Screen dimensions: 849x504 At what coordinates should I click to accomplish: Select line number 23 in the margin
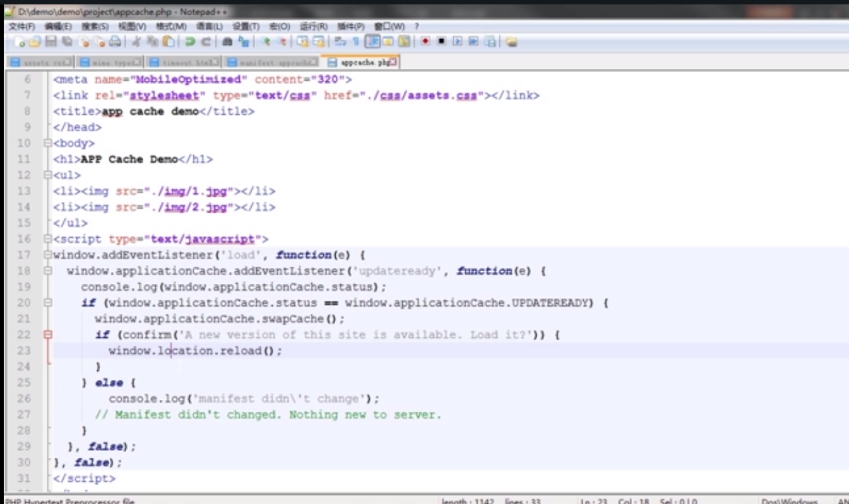24,351
